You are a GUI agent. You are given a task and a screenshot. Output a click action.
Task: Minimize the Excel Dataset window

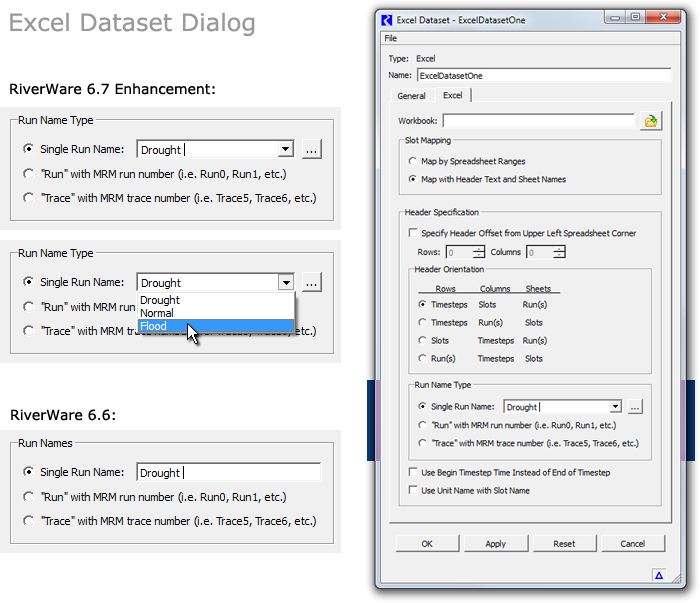pos(615,17)
